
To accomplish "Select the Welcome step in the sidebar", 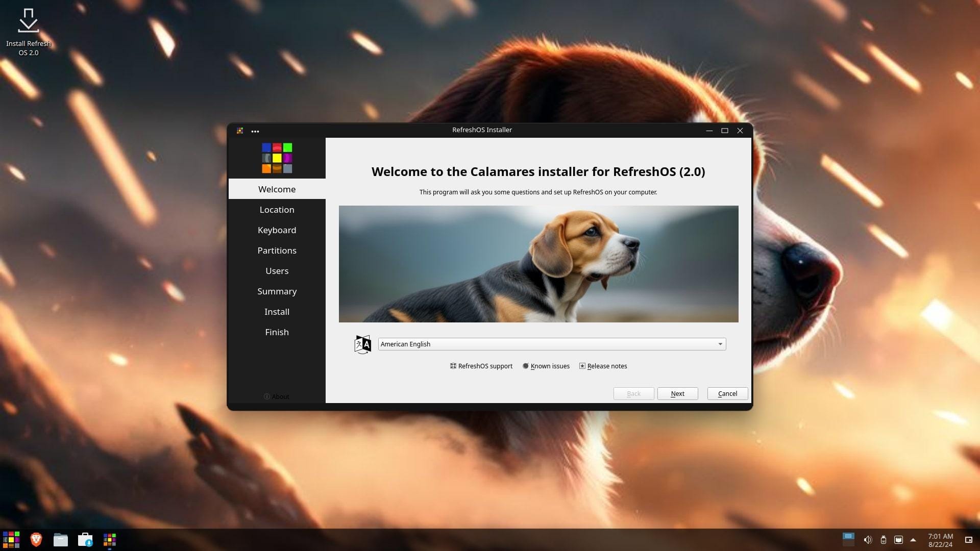I will [x=277, y=189].
